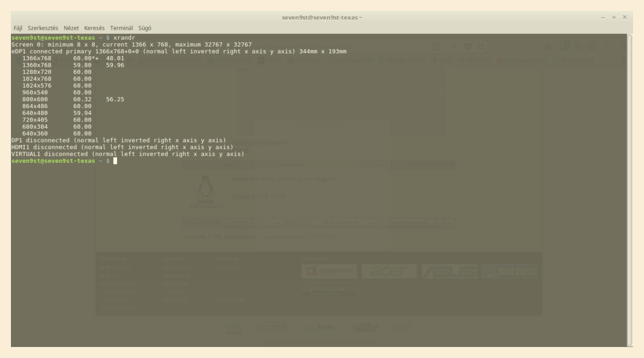
Task: Click the 800x600 mode row
Action: point(73,99)
